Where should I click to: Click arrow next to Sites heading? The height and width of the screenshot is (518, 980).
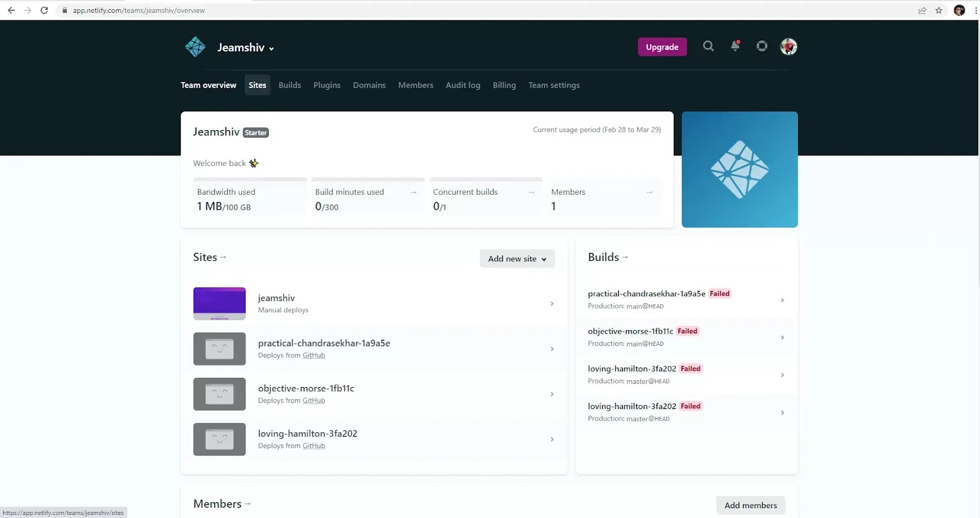click(x=224, y=257)
